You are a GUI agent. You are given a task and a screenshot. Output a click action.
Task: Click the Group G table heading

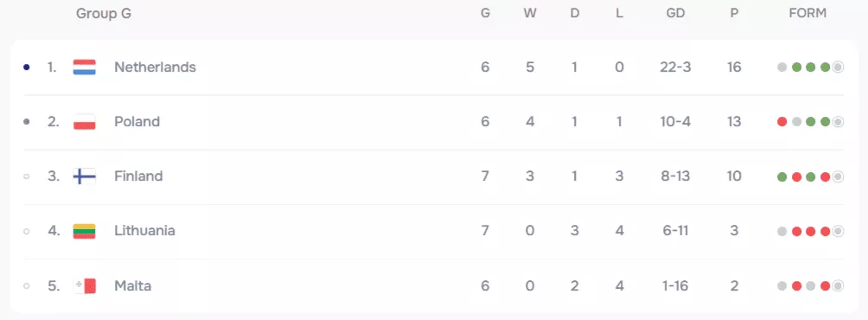point(104,14)
